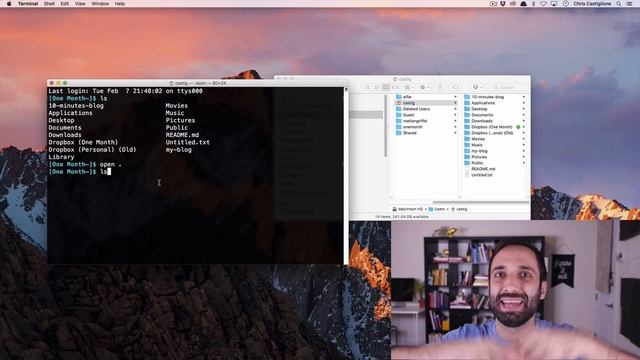This screenshot has width=640, height=360.
Task: Switch Finder to list view
Action: (x=376, y=87)
